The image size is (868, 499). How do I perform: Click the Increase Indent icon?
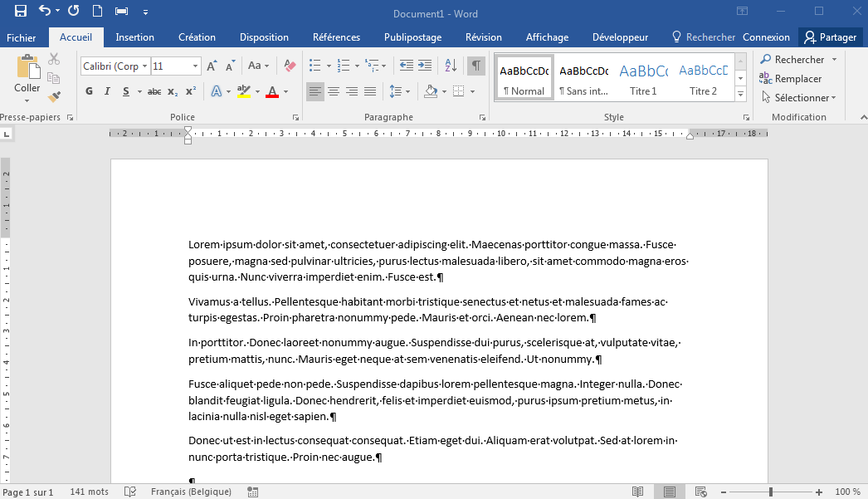(x=425, y=66)
